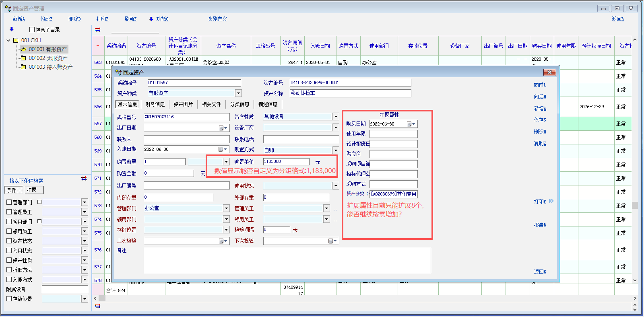Viewport: 644px width, 317px height.
Task: Open the 功能Q menu
Action: coord(159,19)
